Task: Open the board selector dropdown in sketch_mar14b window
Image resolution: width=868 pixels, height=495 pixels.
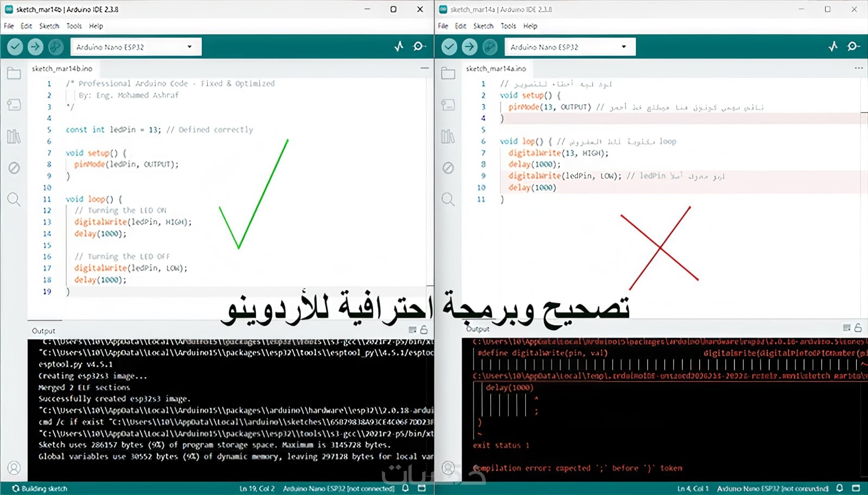Action: [136, 47]
